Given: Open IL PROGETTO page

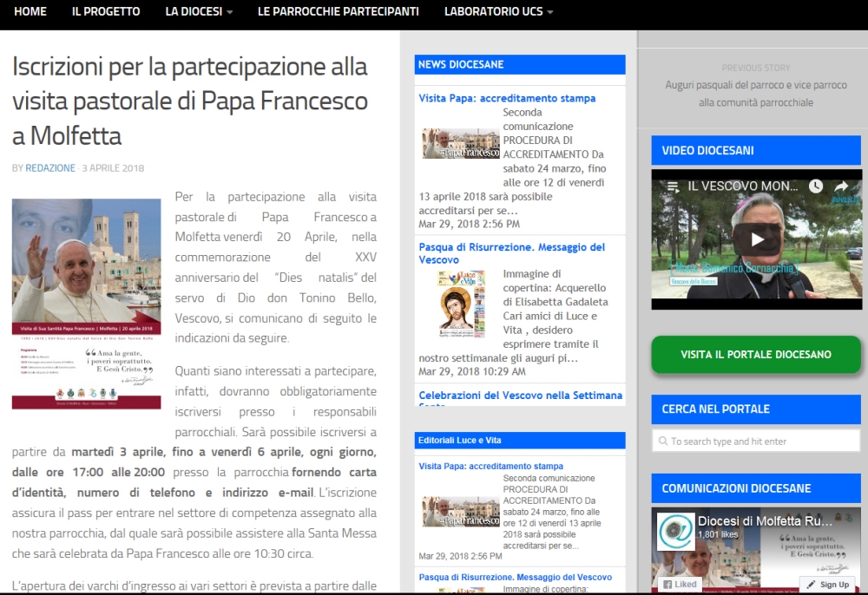Looking at the screenshot, I should click(x=106, y=11).
